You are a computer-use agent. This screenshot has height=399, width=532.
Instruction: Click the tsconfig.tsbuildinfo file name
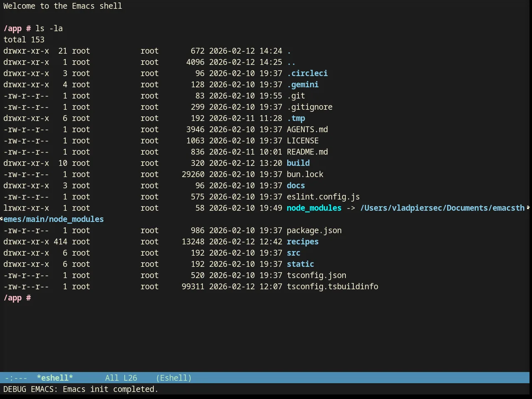point(332,286)
